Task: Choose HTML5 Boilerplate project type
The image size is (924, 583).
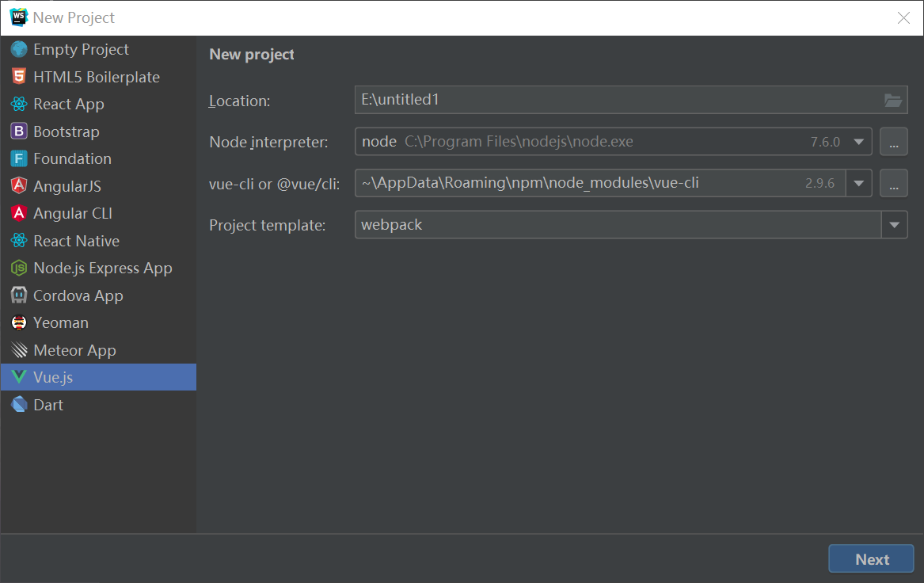Action: tap(98, 77)
